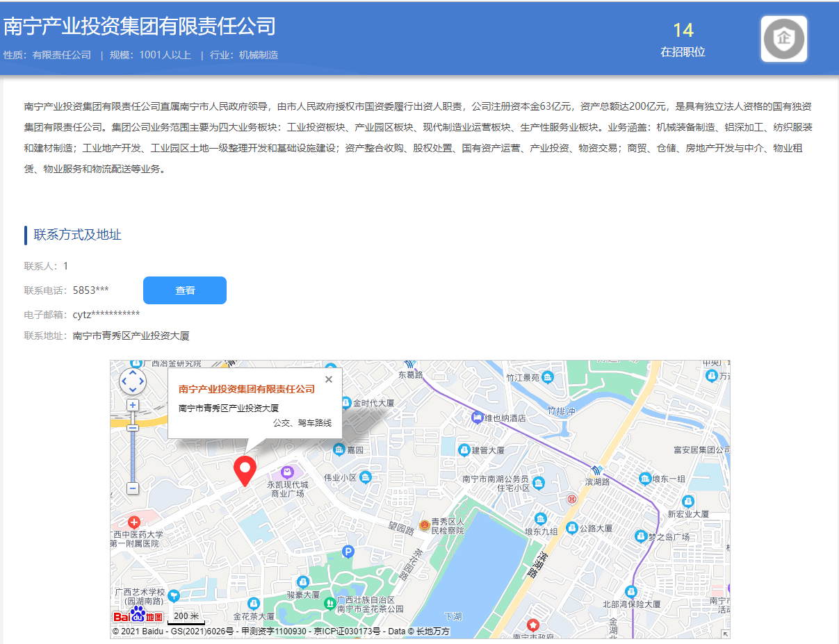The image size is (839, 644).
Task: Click the 规模：1001人以上 label
Action: click(150, 55)
